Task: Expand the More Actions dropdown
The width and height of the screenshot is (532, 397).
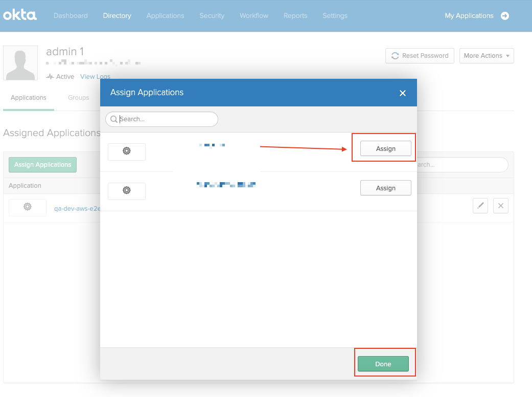Action: (x=487, y=56)
